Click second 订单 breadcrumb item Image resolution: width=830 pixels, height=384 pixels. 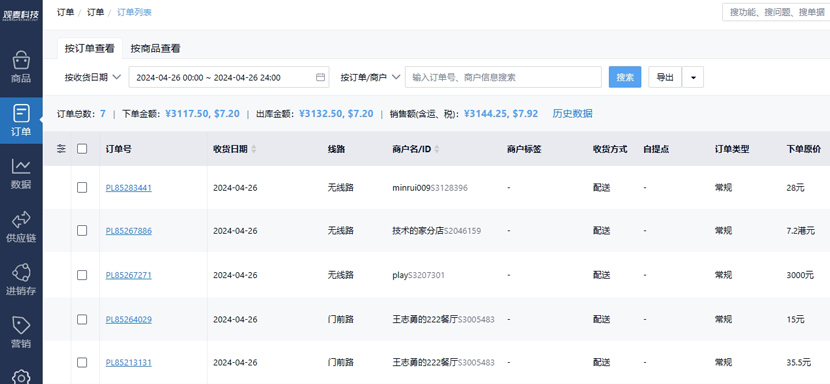pos(95,12)
